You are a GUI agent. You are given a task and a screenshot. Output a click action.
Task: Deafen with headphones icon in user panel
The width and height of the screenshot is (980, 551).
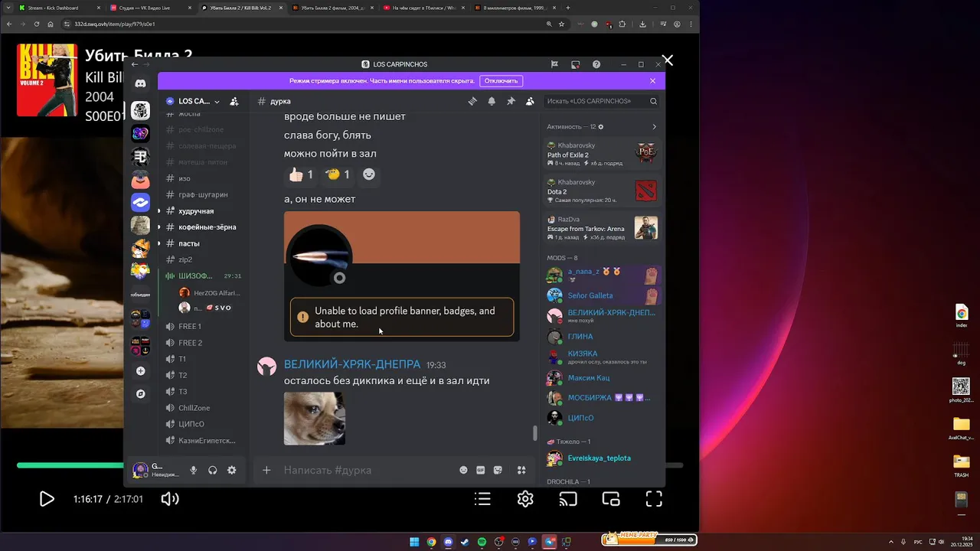213,470
